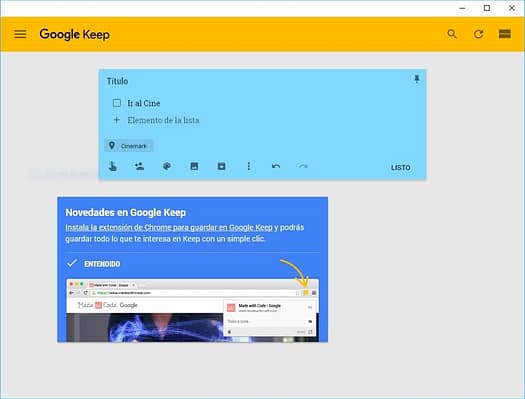Open the color palette icon
Viewport: 525px width, 399px height.
tap(167, 166)
